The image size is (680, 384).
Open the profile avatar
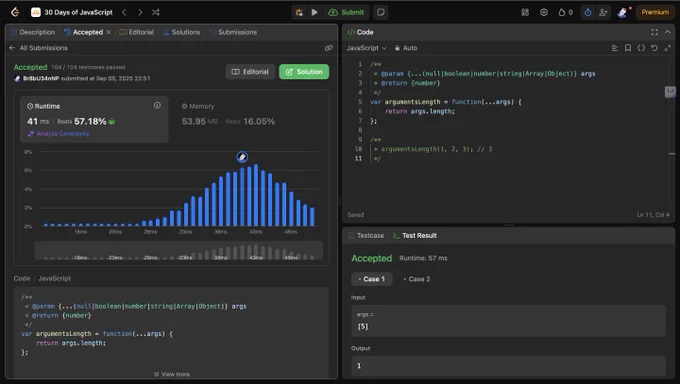[622, 12]
